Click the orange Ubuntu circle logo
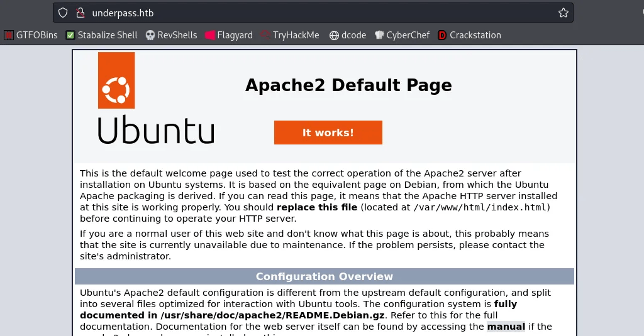 coord(116,80)
